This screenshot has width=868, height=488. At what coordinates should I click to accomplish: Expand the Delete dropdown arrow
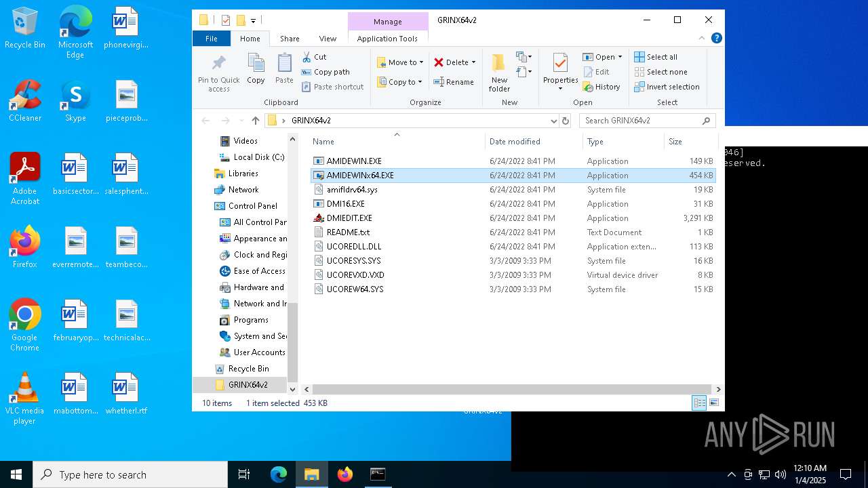[473, 62]
